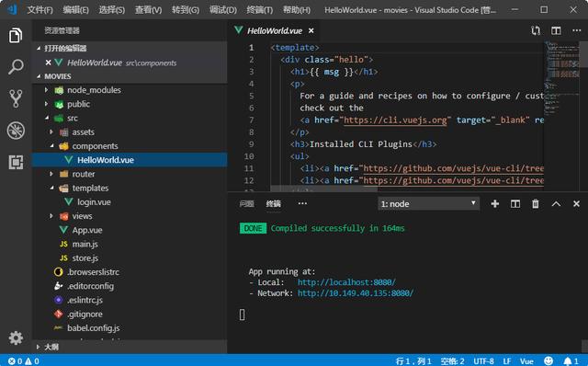Change Vue language mode in status bar
Screen dimensions: 588x366
[526, 361]
